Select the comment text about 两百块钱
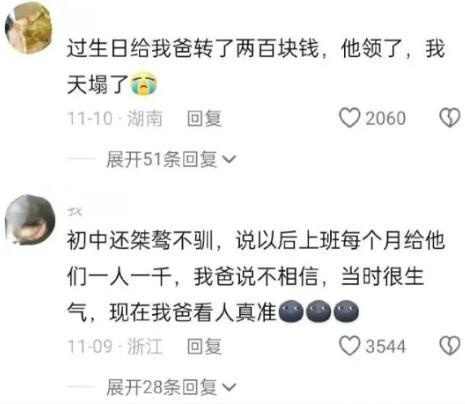 256,66
